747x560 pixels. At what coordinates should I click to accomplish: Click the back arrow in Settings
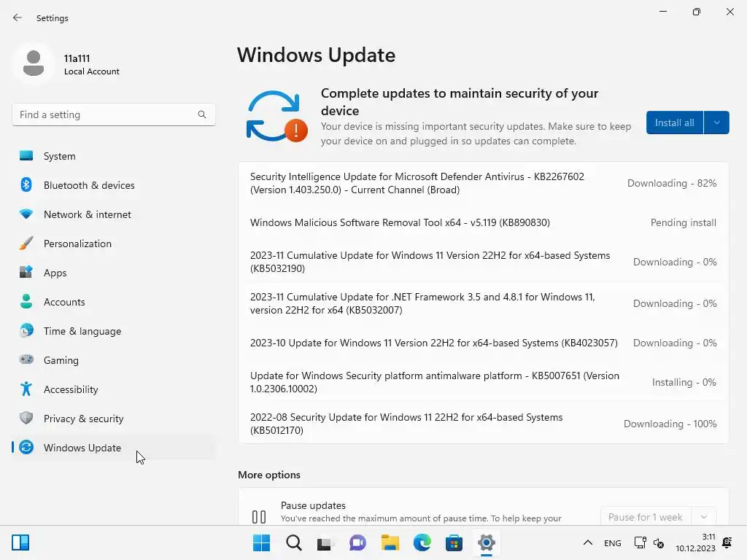click(18, 17)
